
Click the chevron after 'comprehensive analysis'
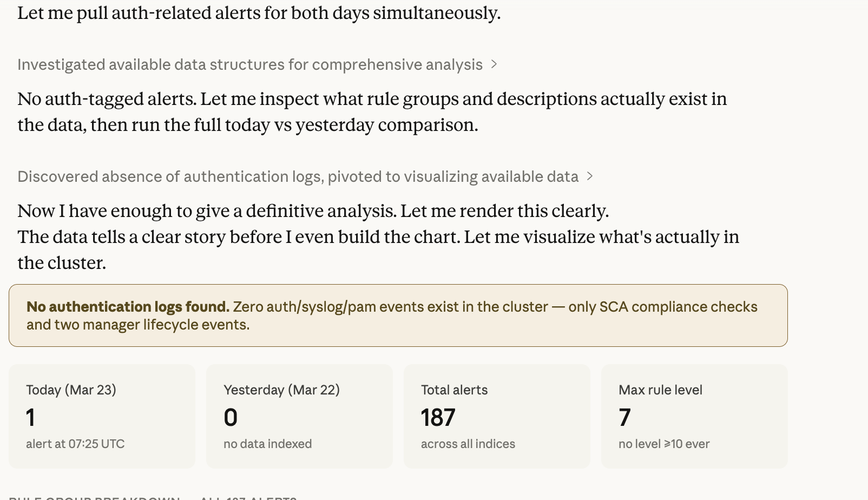[x=495, y=64]
